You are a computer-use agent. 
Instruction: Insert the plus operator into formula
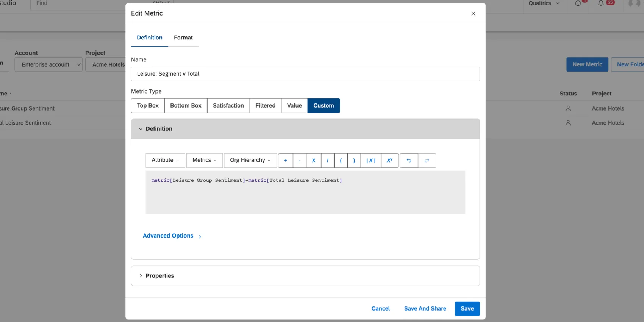(x=286, y=161)
